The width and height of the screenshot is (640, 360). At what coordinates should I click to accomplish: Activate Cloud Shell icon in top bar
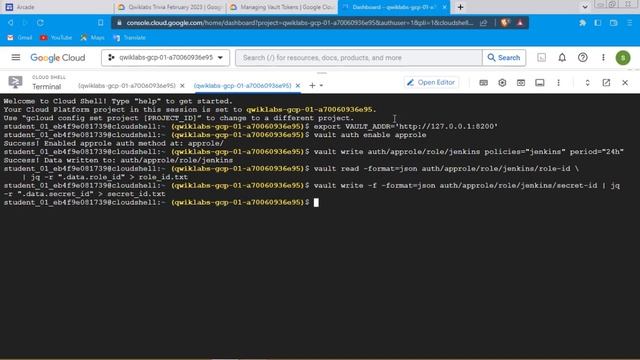[x=542, y=58]
